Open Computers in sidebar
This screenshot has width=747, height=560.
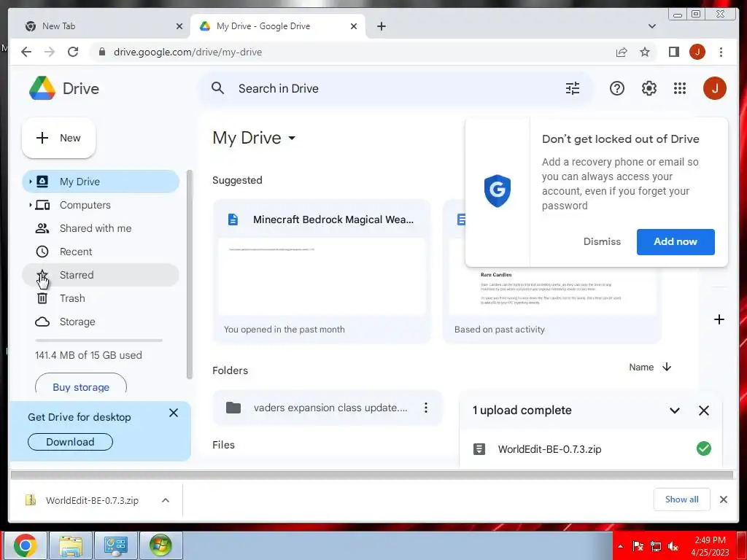click(x=101, y=205)
